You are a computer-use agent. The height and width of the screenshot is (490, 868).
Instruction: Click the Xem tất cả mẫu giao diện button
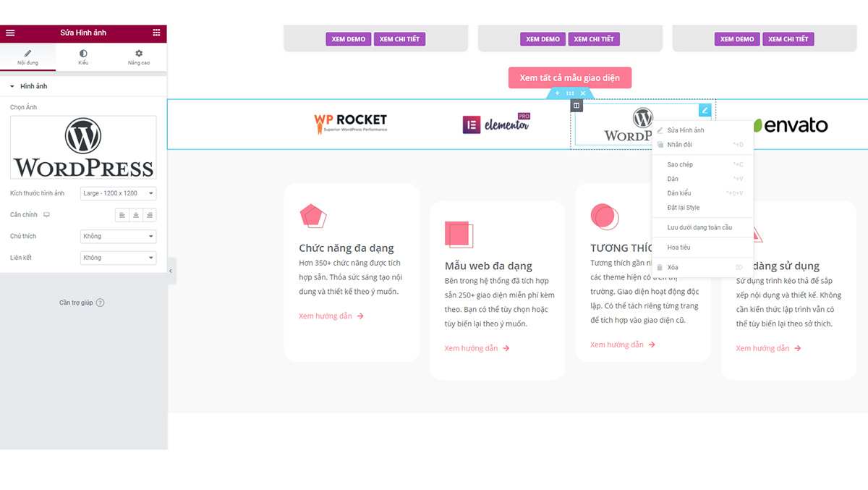point(569,77)
